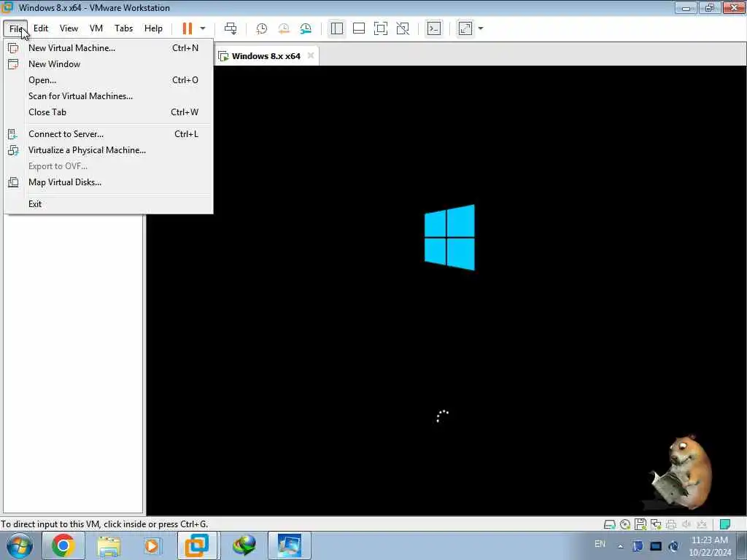Click the CD/DVD drive status icon
Image resolution: width=747 pixels, height=560 pixels.
(625, 524)
